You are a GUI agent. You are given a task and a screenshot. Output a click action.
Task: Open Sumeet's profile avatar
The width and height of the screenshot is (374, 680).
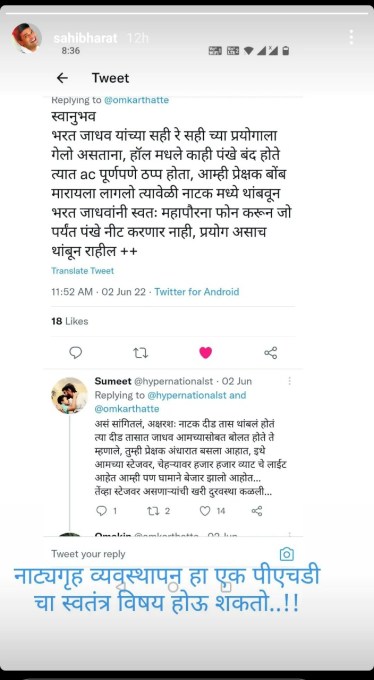coord(69,396)
